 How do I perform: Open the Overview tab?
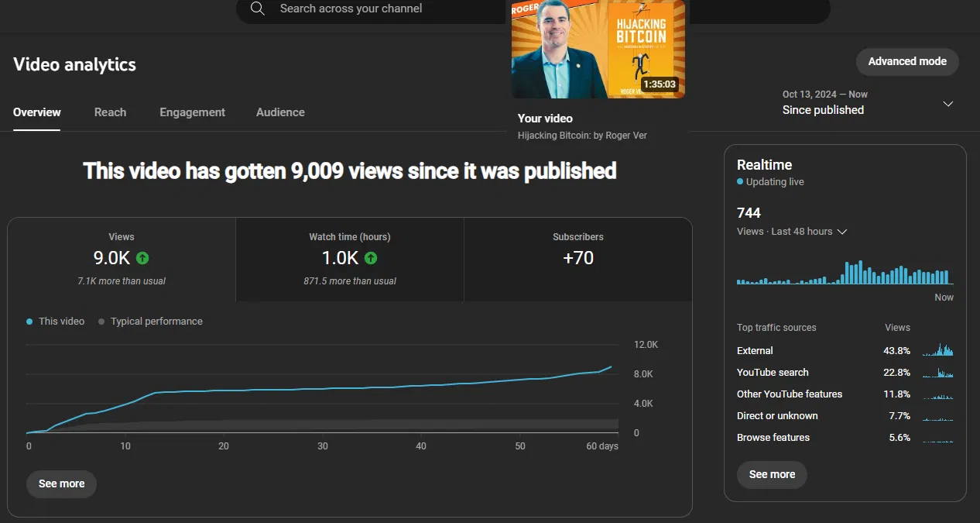37,112
